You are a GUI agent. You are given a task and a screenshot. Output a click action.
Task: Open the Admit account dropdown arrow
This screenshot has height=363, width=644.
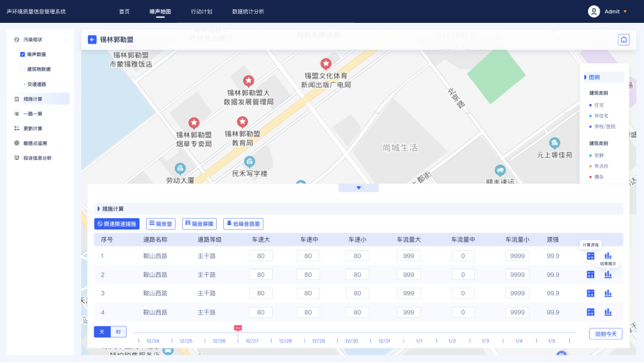click(x=625, y=12)
